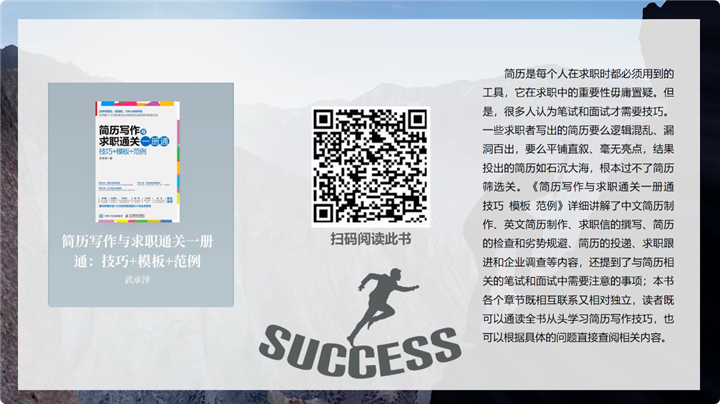Click the description paragraph starting '简历是每个人'
Viewport: 720px width, 404px height.
pyautogui.click(x=578, y=206)
